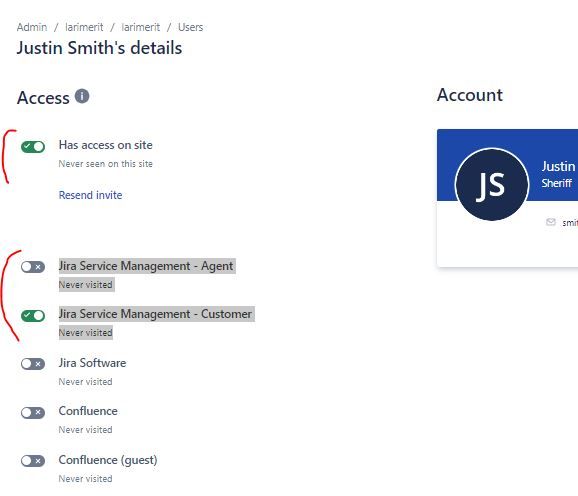Enable Jira Software access toggle
This screenshot has height=496, width=578.
click(33, 364)
